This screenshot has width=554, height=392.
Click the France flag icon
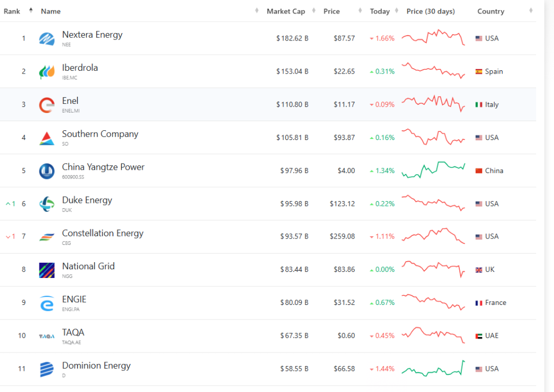pyautogui.click(x=479, y=303)
